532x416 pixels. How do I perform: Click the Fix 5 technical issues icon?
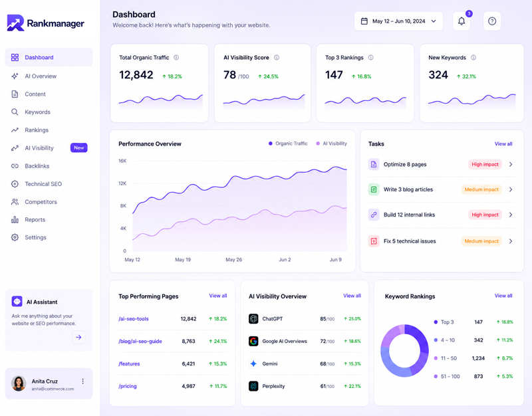pyautogui.click(x=374, y=241)
